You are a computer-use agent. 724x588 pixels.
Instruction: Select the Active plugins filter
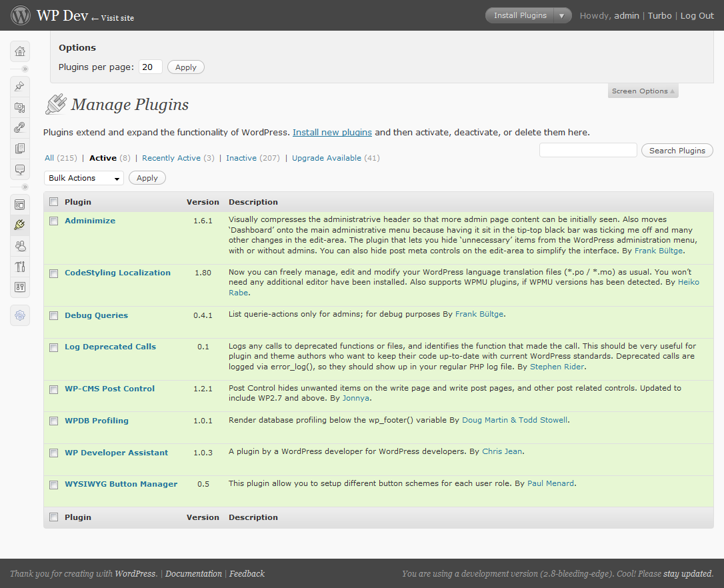(x=103, y=158)
